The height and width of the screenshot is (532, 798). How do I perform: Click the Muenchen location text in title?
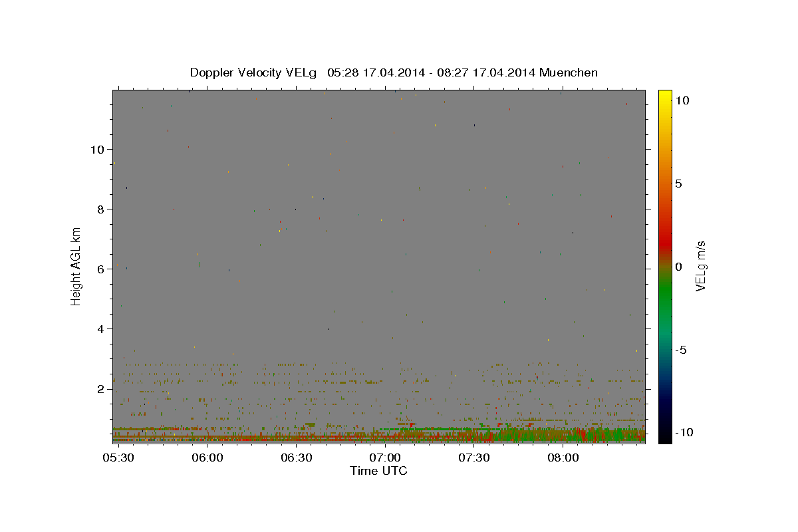tap(569, 72)
